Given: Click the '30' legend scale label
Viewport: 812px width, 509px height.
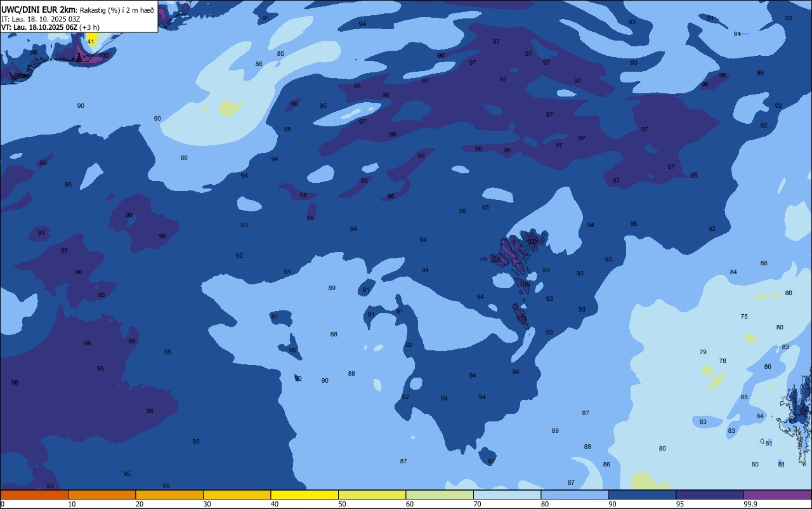Looking at the screenshot, I should tap(207, 504).
